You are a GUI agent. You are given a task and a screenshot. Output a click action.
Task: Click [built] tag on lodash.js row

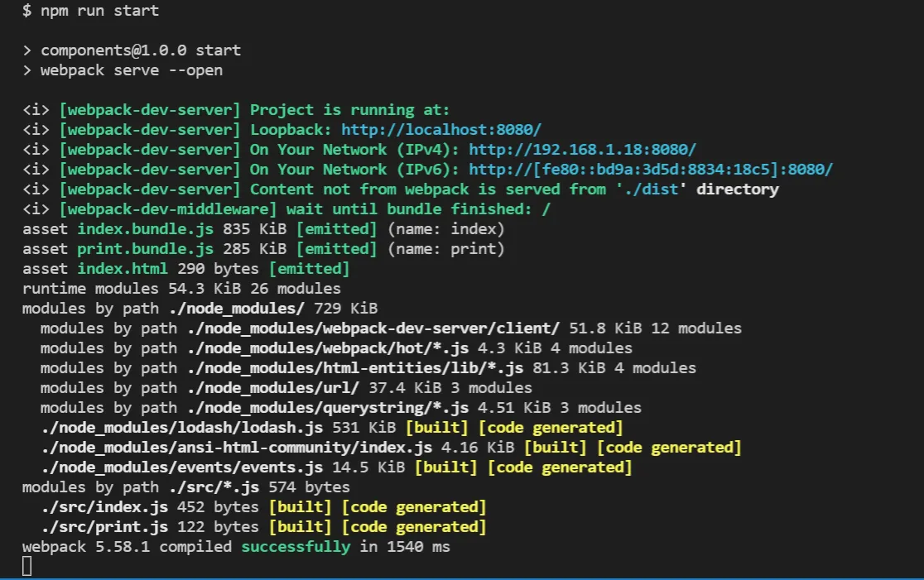(x=436, y=428)
